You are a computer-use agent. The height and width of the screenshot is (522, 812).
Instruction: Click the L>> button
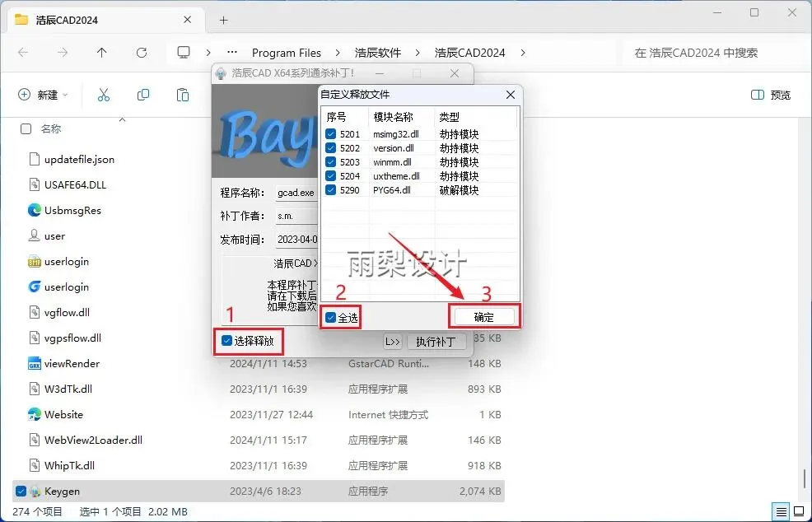pos(393,342)
